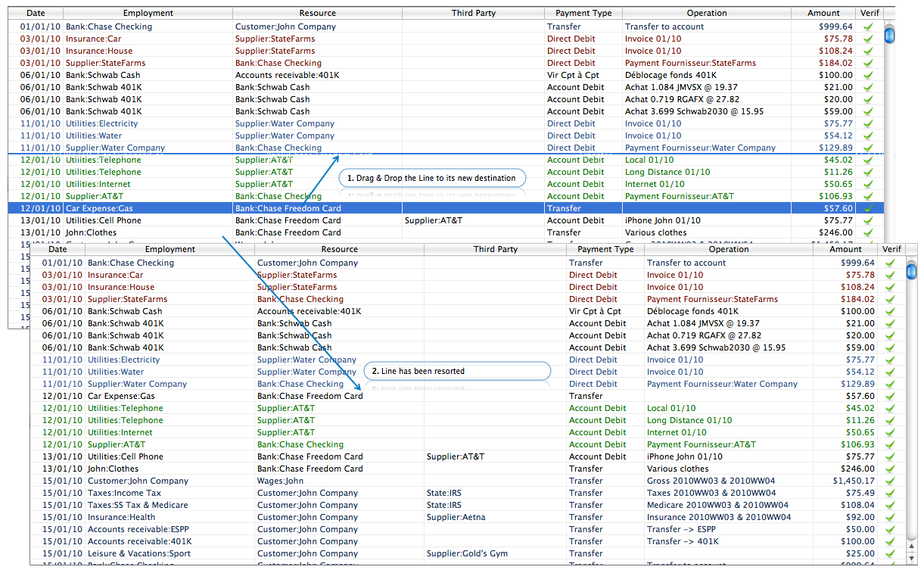Select Car Expense:Gas cell in lower table
The width and height of the screenshot is (924, 570).
121,396
